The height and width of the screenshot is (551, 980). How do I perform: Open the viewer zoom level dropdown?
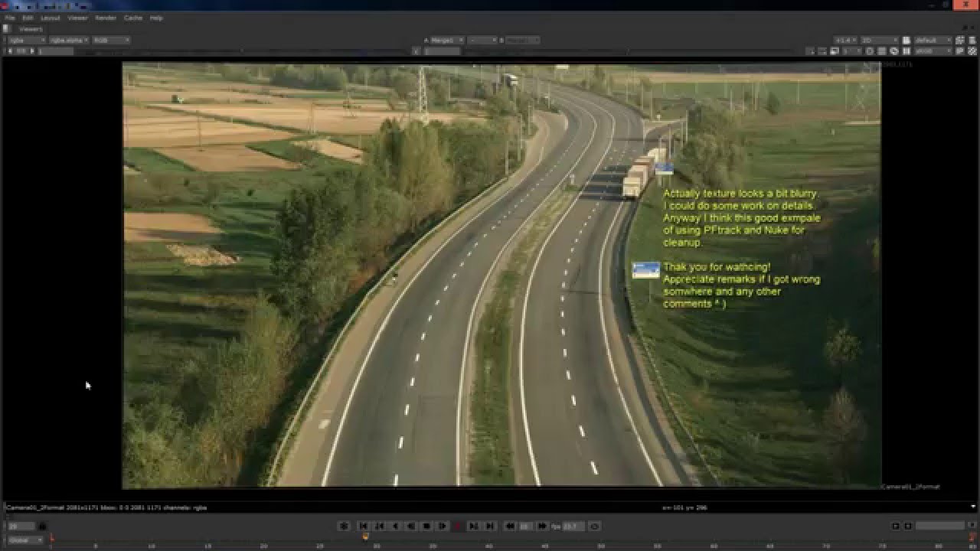point(845,40)
